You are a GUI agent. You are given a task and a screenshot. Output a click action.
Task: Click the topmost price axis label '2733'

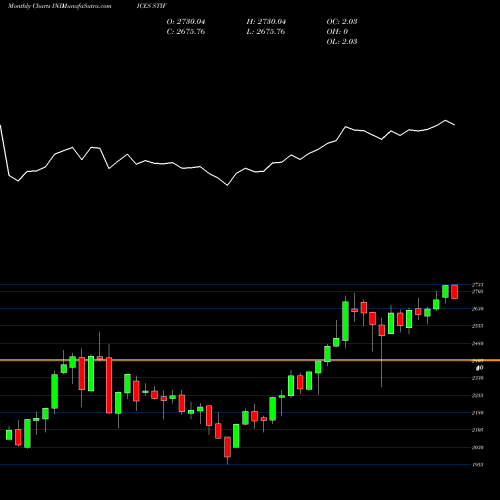tap(477, 285)
